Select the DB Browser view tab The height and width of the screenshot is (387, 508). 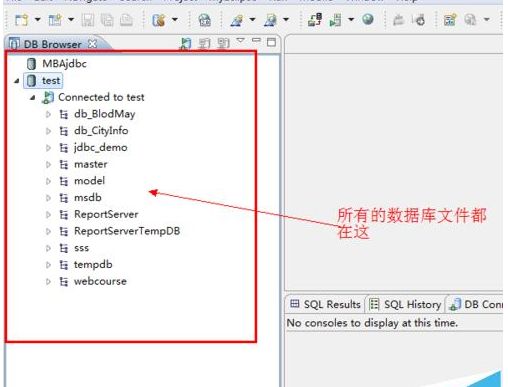tap(53, 44)
